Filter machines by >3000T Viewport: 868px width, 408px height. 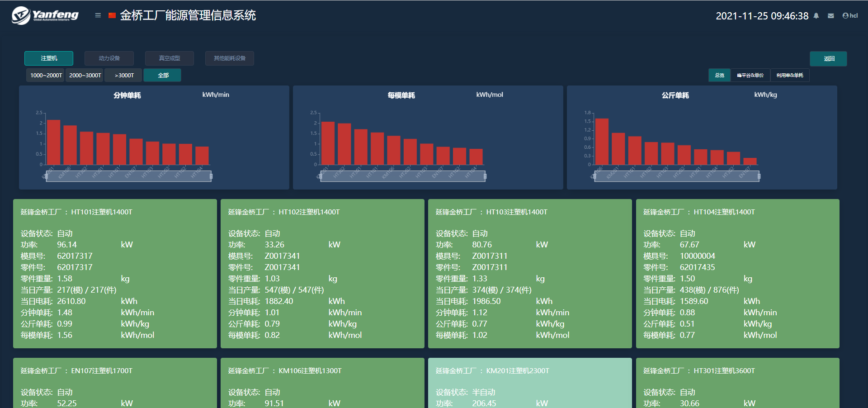pos(123,76)
